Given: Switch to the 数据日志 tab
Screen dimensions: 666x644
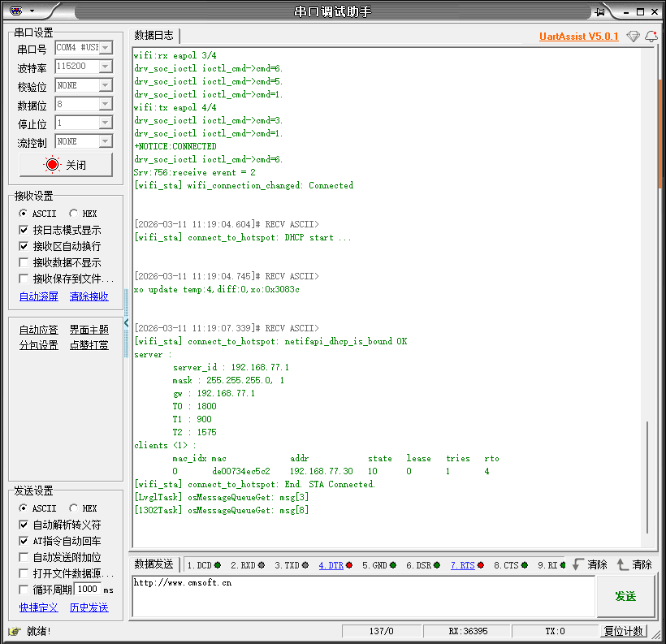Looking at the screenshot, I should coord(154,35).
